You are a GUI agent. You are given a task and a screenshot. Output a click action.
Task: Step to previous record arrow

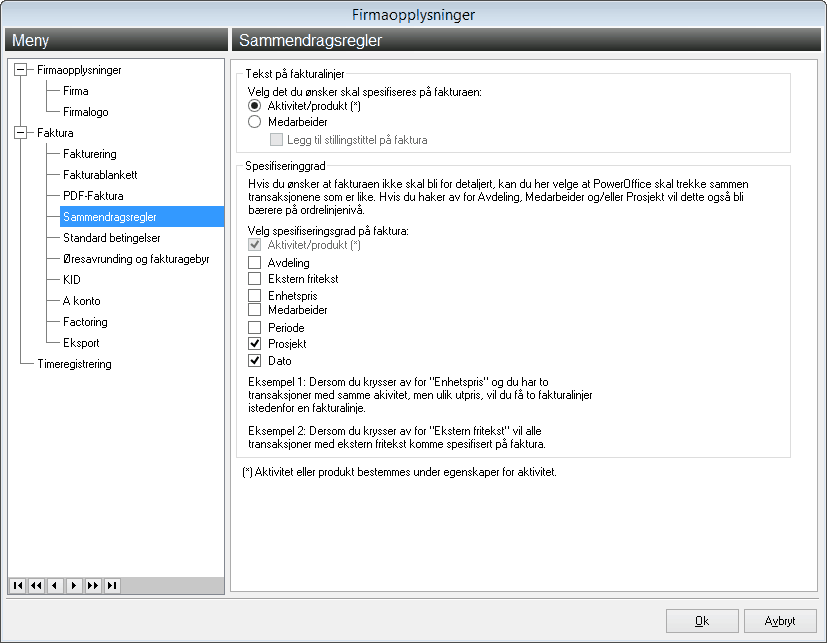point(55,586)
